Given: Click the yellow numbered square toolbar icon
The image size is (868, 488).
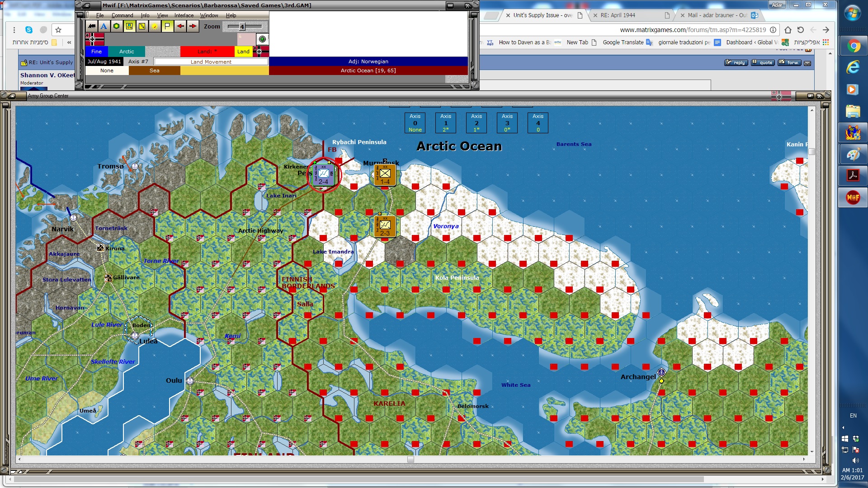Looking at the screenshot, I should [x=142, y=26].
